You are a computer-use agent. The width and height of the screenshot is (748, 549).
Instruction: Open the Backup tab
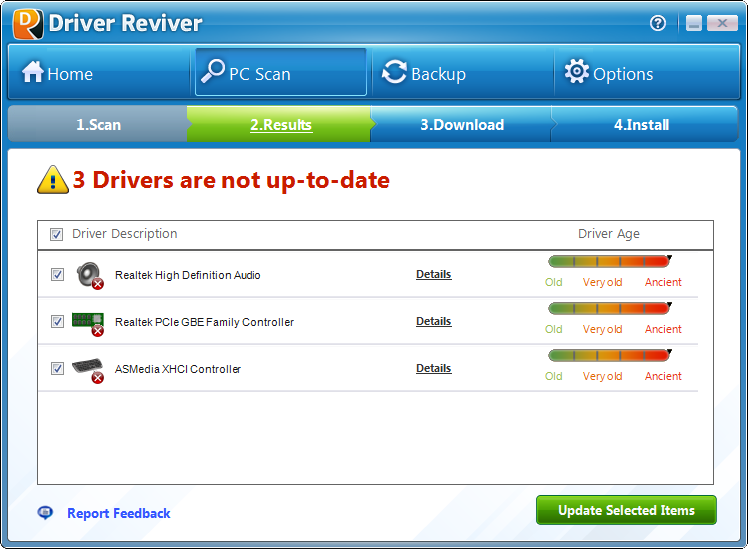(x=425, y=74)
